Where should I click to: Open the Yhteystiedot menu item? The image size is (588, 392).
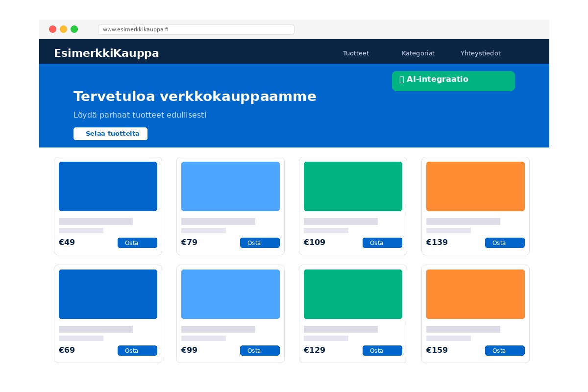pos(481,53)
